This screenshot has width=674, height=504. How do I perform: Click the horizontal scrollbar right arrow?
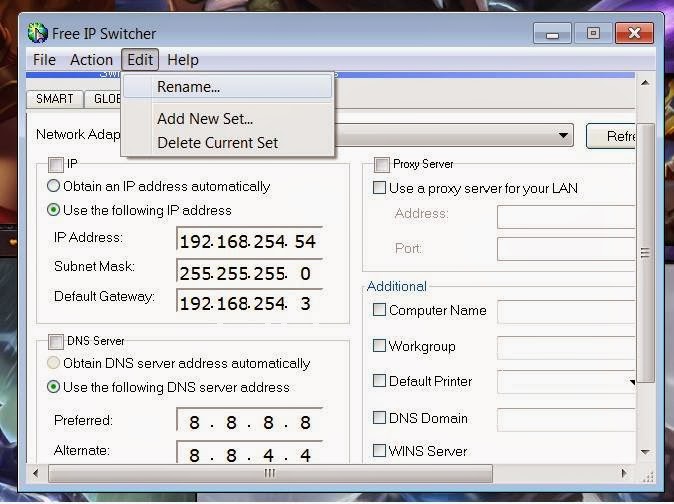[624, 473]
